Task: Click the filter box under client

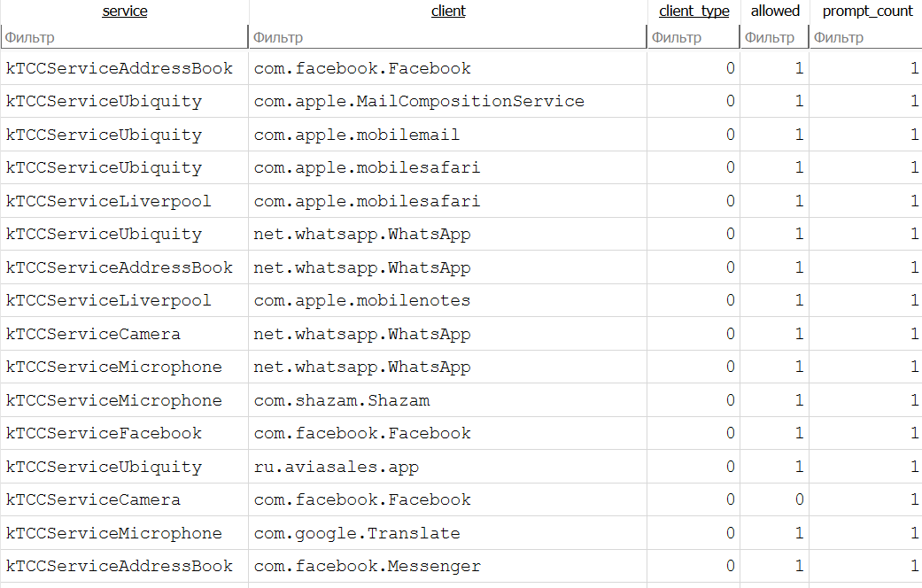Action: point(447,37)
